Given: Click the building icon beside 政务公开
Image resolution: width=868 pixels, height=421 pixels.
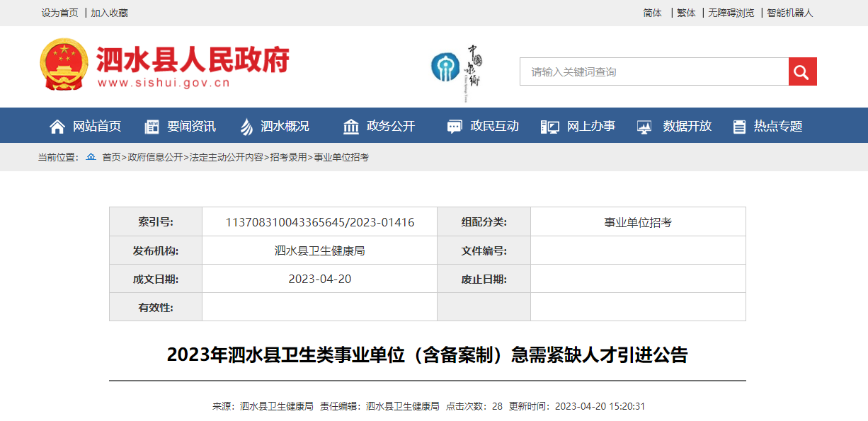Looking at the screenshot, I should click(351, 127).
